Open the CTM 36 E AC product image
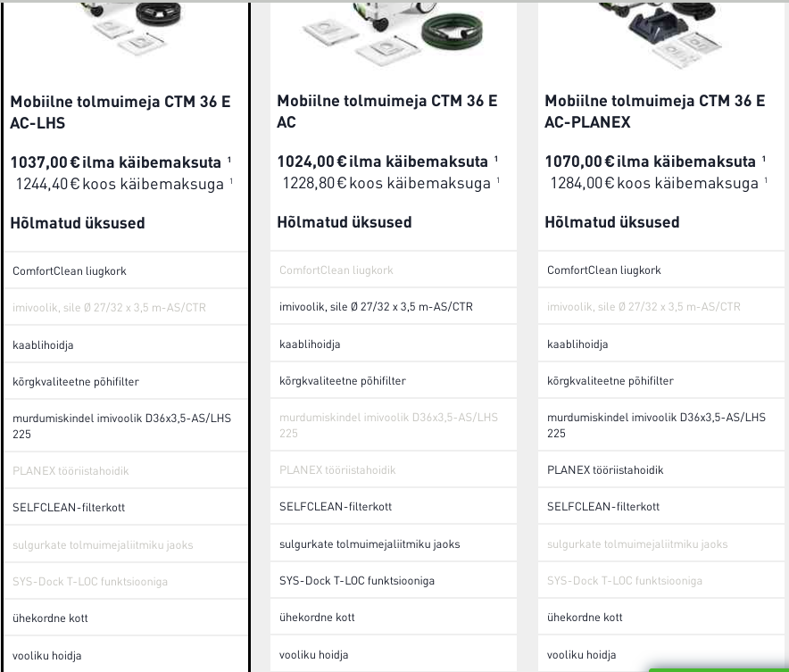Image resolution: width=789 pixels, height=672 pixels. [x=393, y=31]
